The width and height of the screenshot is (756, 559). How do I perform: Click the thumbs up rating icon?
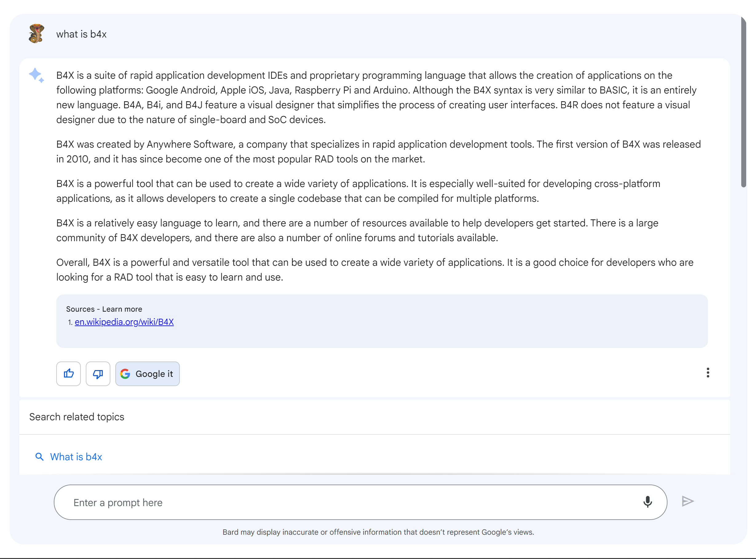pos(68,373)
